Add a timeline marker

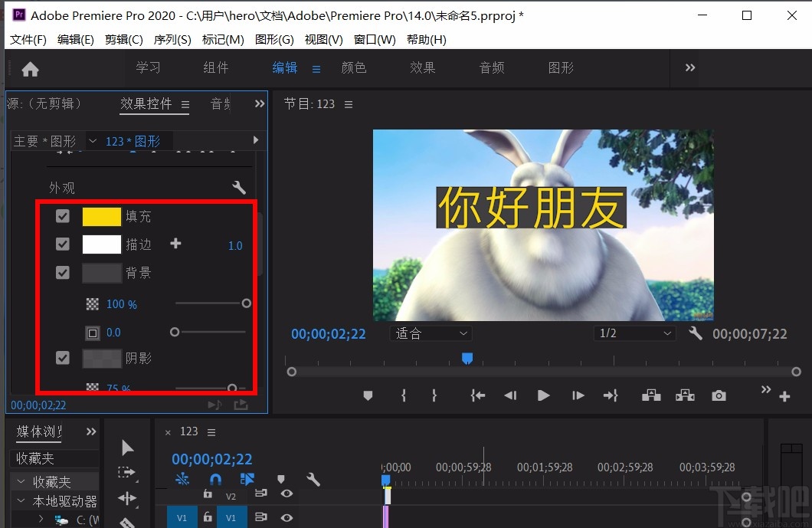tap(280, 479)
